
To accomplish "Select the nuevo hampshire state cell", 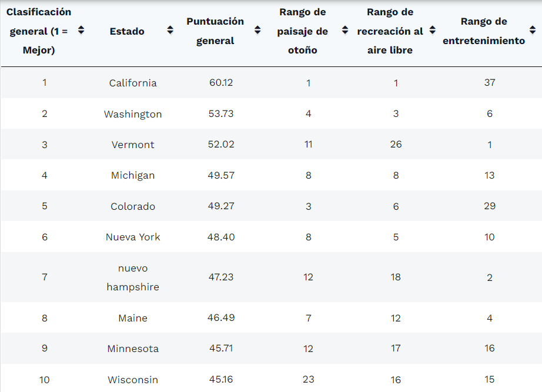I will tap(133, 277).
